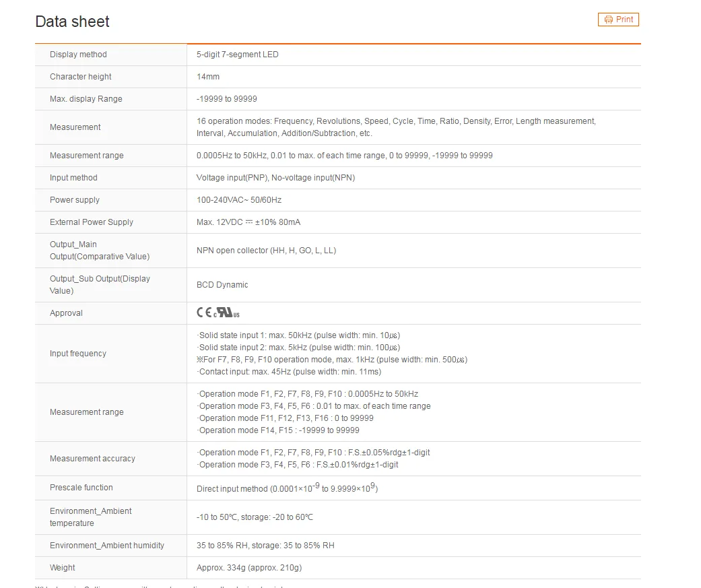Click the Data sheet heading
The width and height of the screenshot is (701, 588).
coord(73,22)
